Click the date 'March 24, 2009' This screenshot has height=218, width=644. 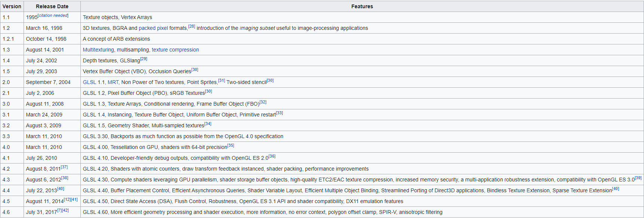(x=44, y=115)
